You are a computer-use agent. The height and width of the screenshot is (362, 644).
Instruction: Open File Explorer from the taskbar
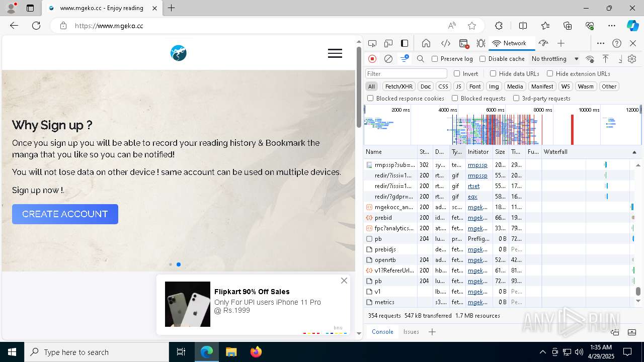coord(231,352)
